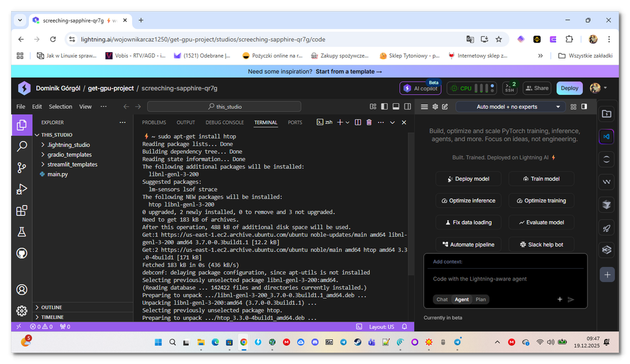Screen dimensions: 630x364
Task: Click the Lightning AI logo
Action: [24, 88]
